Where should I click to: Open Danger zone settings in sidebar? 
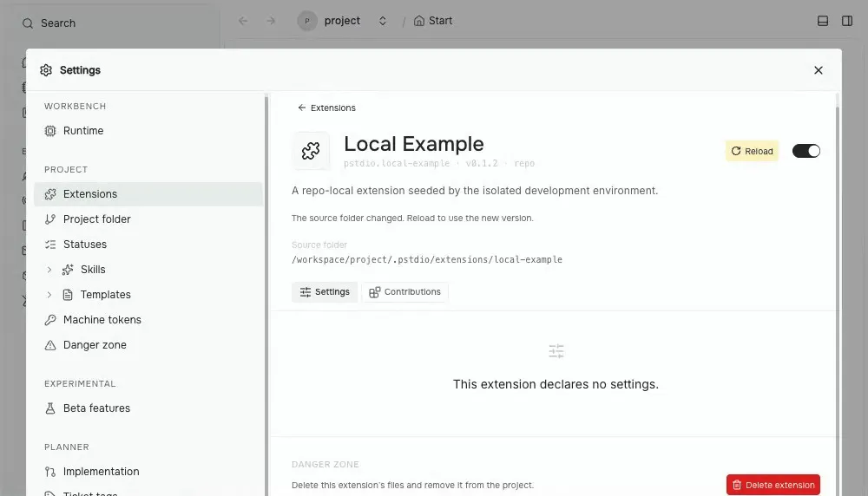pyautogui.click(x=148, y=345)
